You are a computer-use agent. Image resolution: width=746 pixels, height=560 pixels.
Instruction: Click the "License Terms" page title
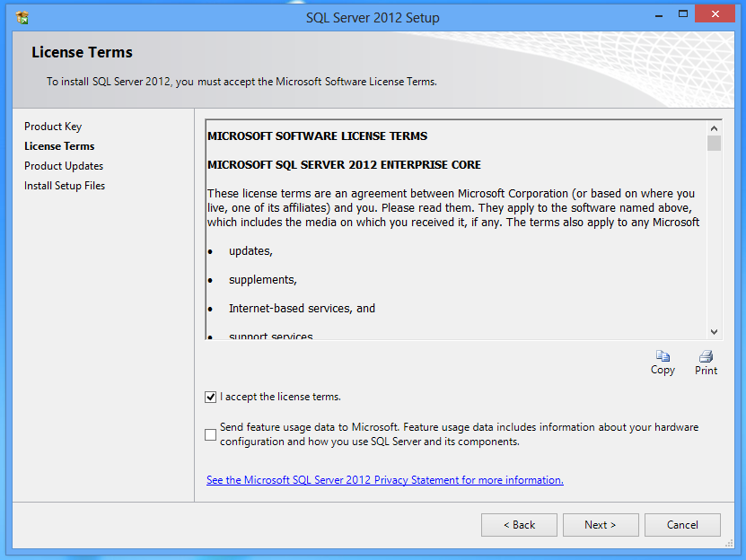point(82,52)
